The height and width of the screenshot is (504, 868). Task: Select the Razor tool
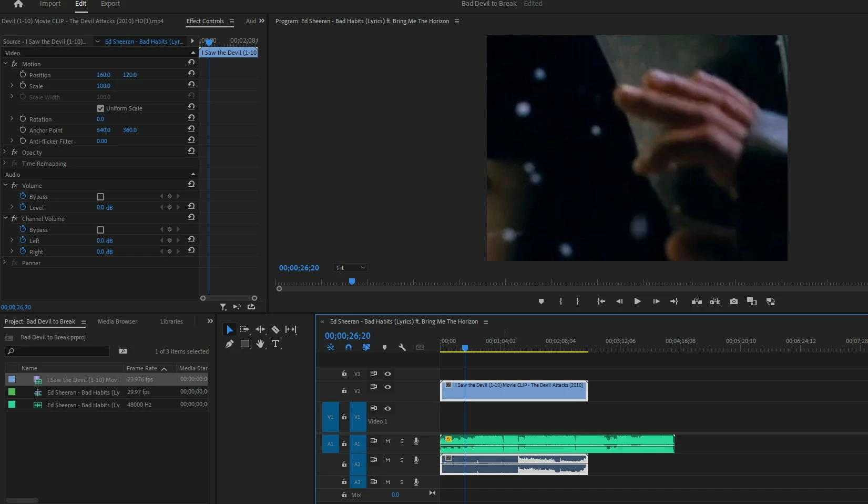[275, 329]
